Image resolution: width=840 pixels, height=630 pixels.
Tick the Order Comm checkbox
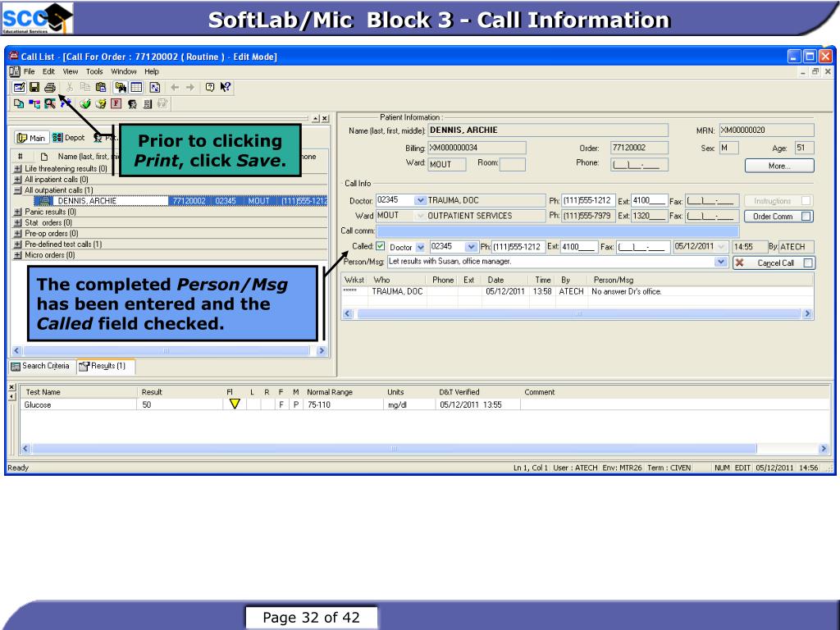pyautogui.click(x=806, y=216)
